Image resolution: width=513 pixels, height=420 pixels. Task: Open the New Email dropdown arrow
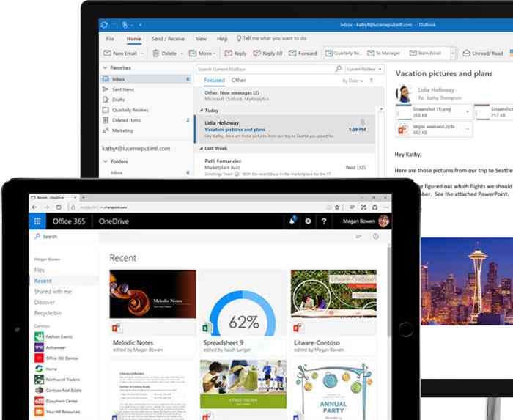coord(142,54)
